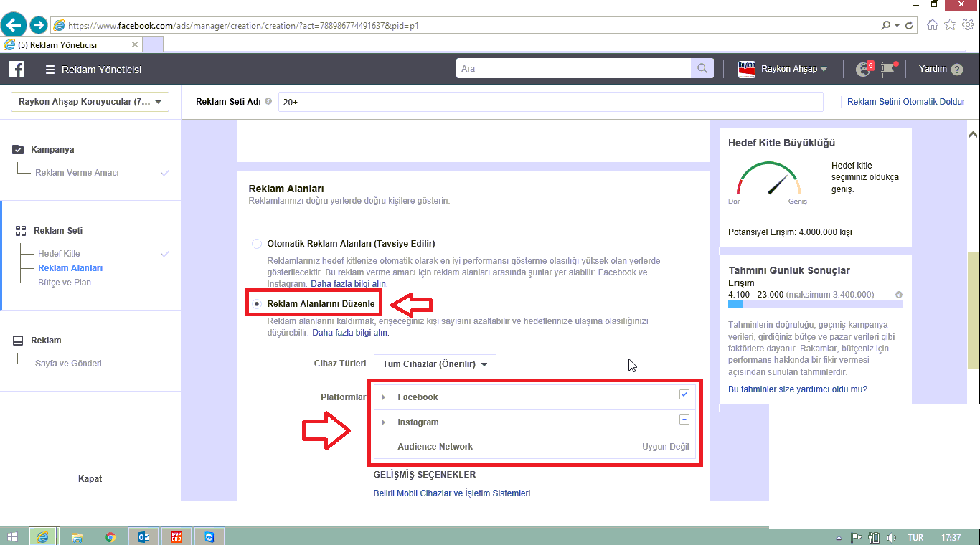
Task: Open Daha fazla bilgi alın under Düzenle option
Action: (x=350, y=333)
